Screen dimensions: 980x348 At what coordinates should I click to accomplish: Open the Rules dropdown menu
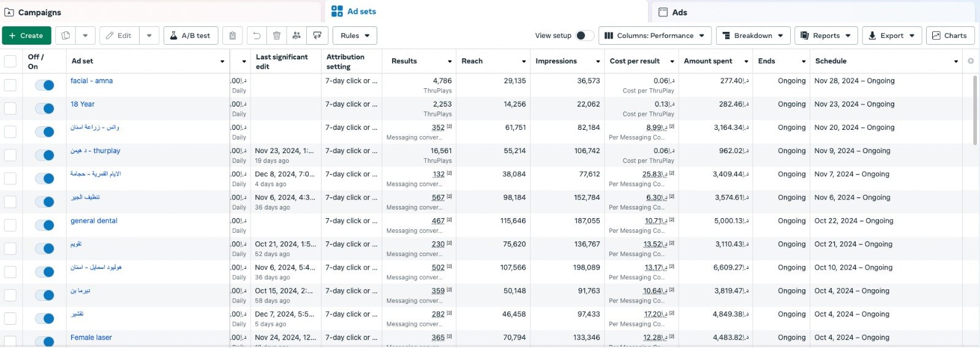pos(355,36)
